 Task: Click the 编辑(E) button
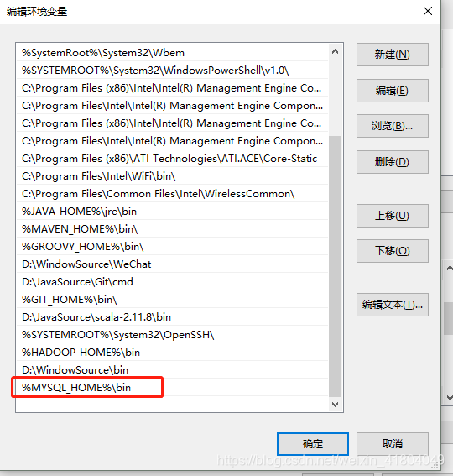[393, 91]
